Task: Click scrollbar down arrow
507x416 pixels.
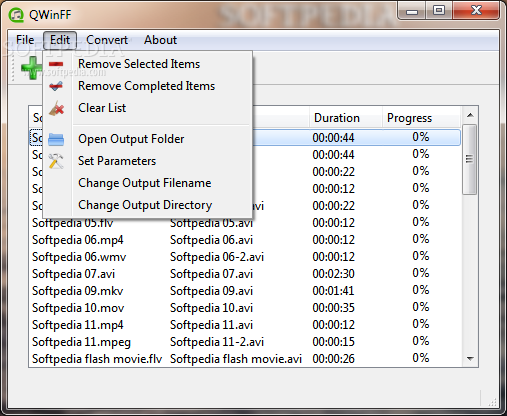Action: pos(470,359)
